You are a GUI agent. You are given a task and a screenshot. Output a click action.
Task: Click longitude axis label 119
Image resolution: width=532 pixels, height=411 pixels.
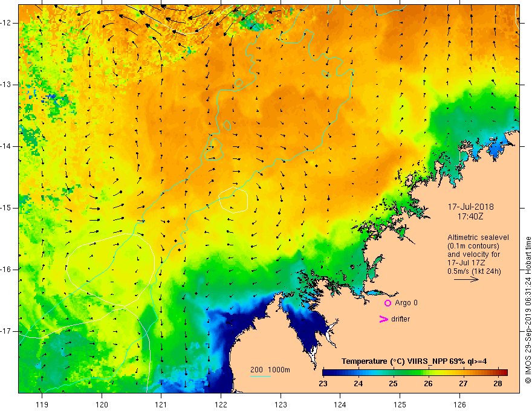(42, 404)
